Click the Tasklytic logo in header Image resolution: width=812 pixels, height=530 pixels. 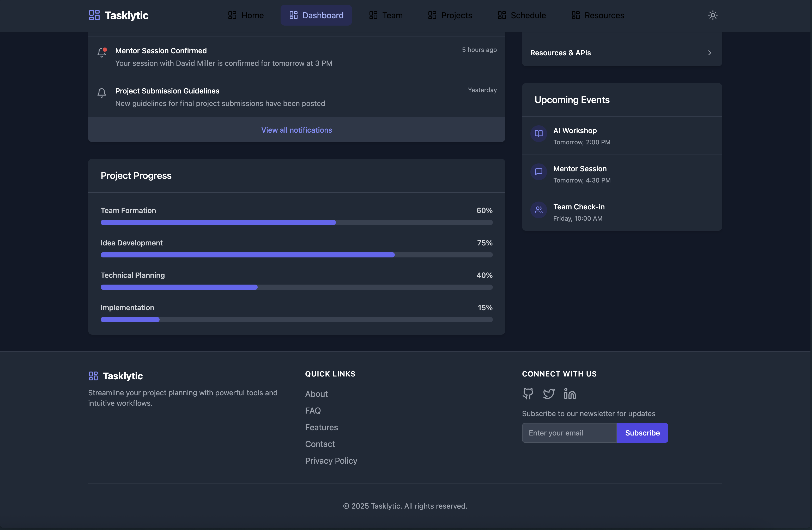tap(119, 15)
